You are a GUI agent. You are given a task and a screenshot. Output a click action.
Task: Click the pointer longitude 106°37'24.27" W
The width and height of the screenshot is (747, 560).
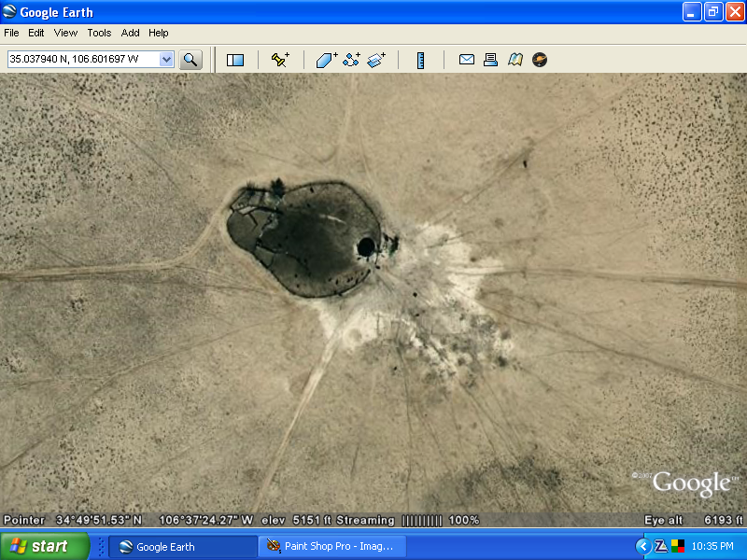[205, 520]
